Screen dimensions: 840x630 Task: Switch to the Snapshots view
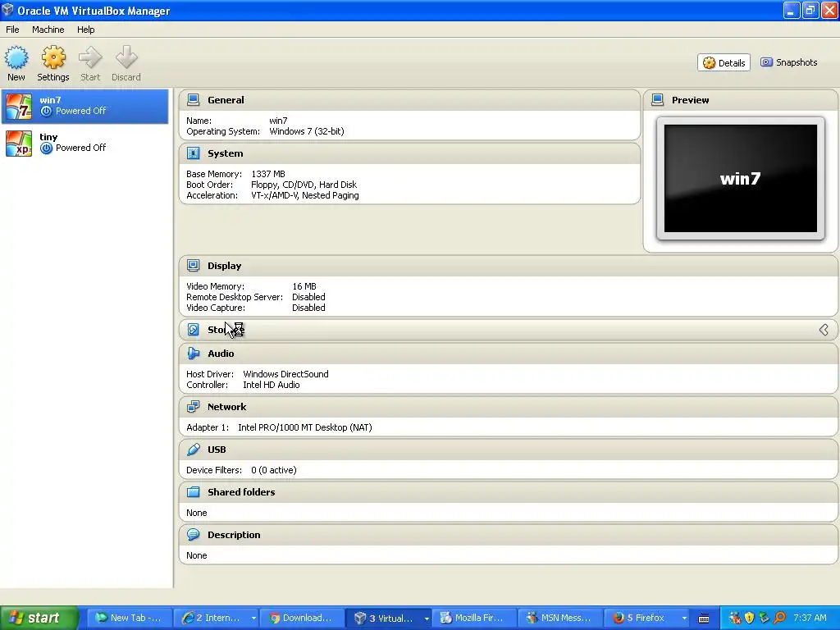[789, 62]
